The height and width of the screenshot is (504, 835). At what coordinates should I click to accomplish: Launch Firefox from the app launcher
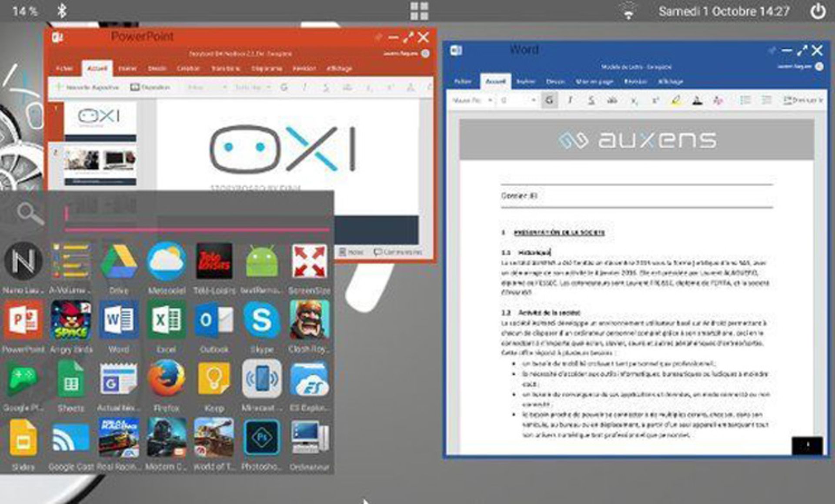166,379
